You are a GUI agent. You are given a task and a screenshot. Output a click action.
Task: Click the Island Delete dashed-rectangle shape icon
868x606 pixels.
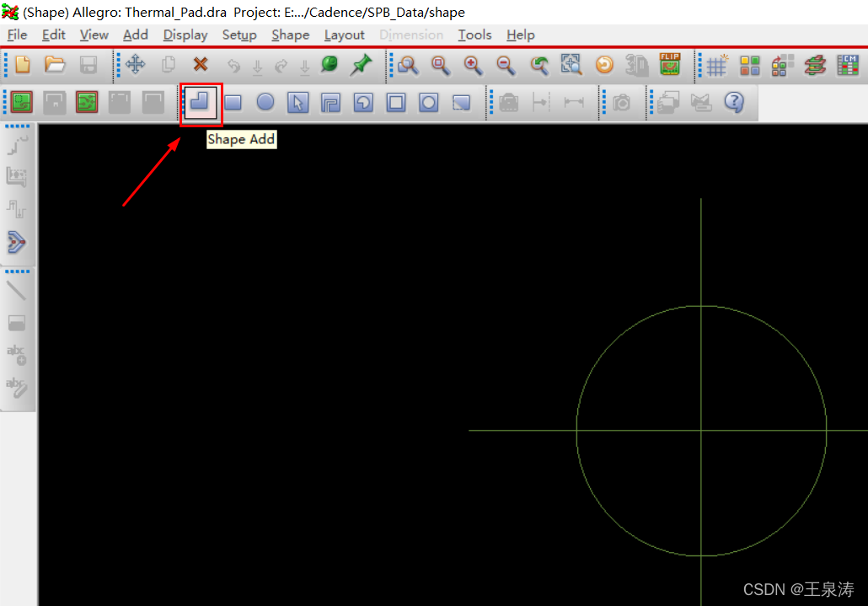[461, 102]
